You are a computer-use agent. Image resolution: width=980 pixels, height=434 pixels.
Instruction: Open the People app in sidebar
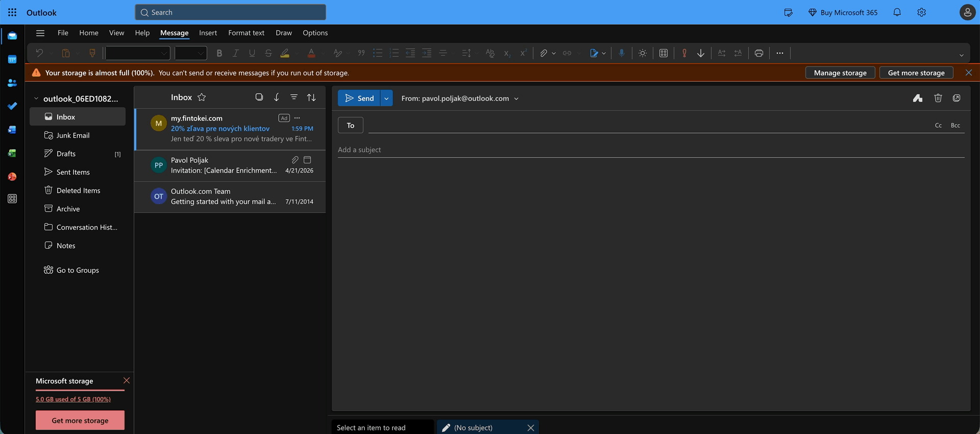[12, 83]
